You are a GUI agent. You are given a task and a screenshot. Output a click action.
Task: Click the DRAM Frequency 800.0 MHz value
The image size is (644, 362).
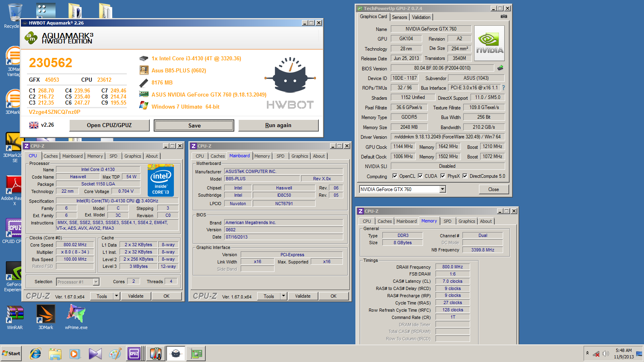[452, 267]
